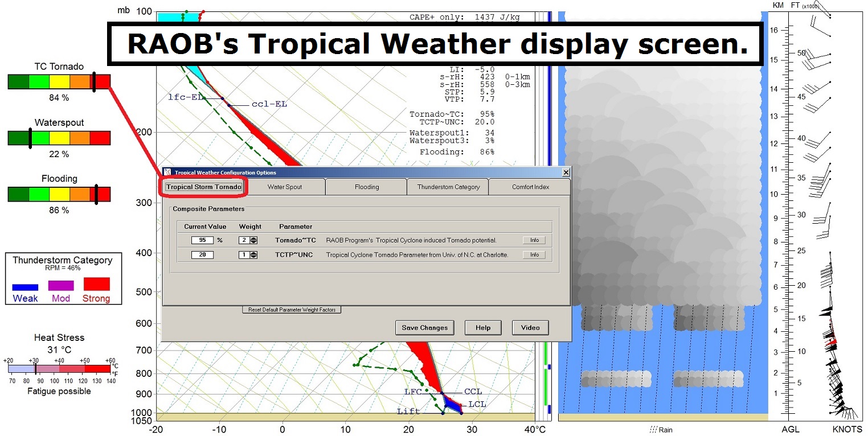The height and width of the screenshot is (436, 868).
Task: Click the CCL label near 900 mb
Action: [473, 392]
